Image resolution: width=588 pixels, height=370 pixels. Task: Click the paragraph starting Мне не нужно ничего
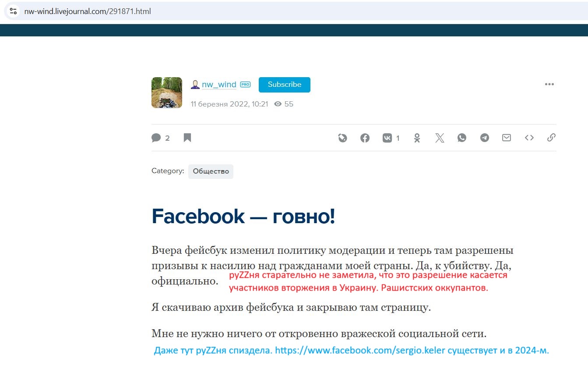click(x=319, y=334)
